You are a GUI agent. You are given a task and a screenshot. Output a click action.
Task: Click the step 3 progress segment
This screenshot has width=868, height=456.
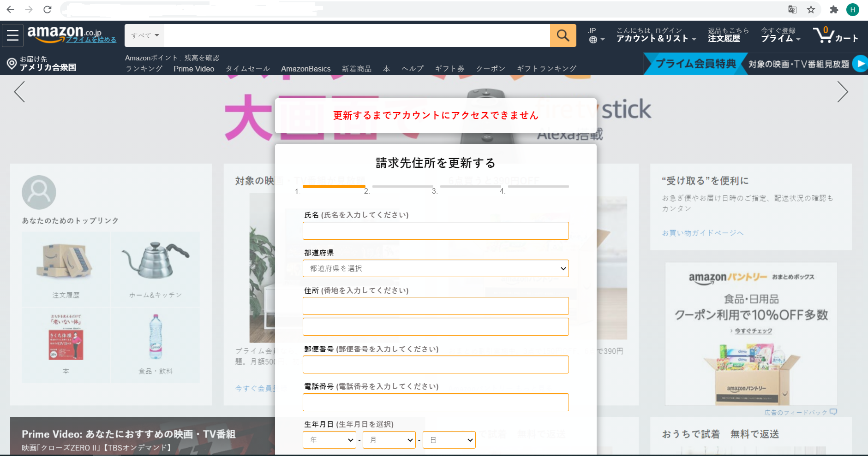pyautogui.click(x=470, y=186)
